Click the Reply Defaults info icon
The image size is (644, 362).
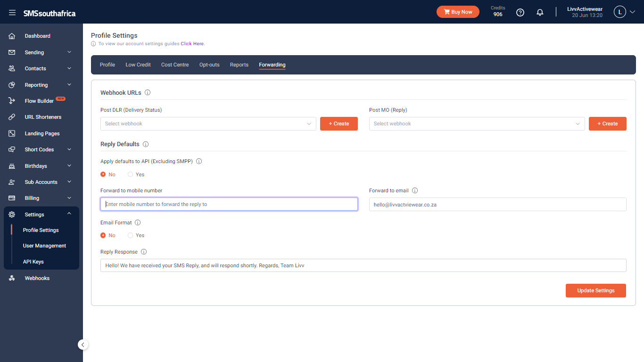[x=146, y=144]
